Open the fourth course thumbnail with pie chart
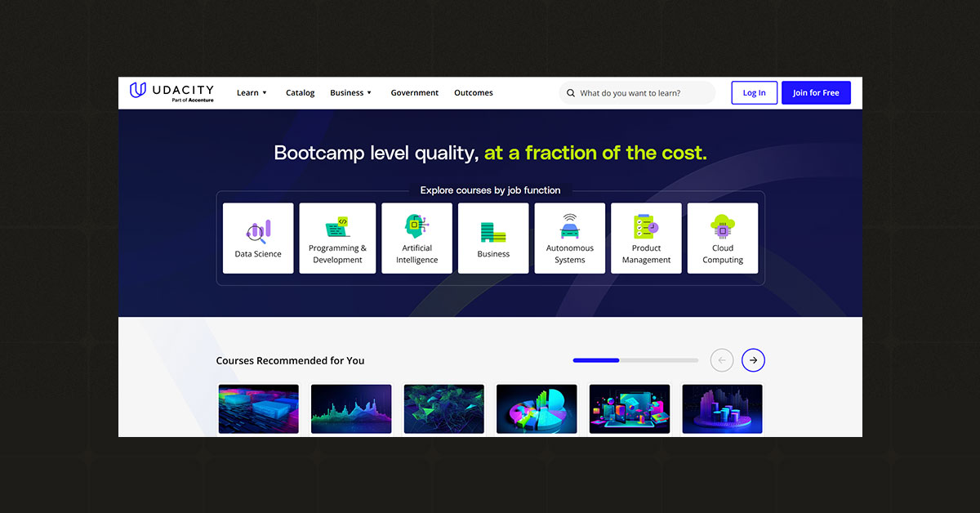This screenshot has height=513, width=980. 537,409
